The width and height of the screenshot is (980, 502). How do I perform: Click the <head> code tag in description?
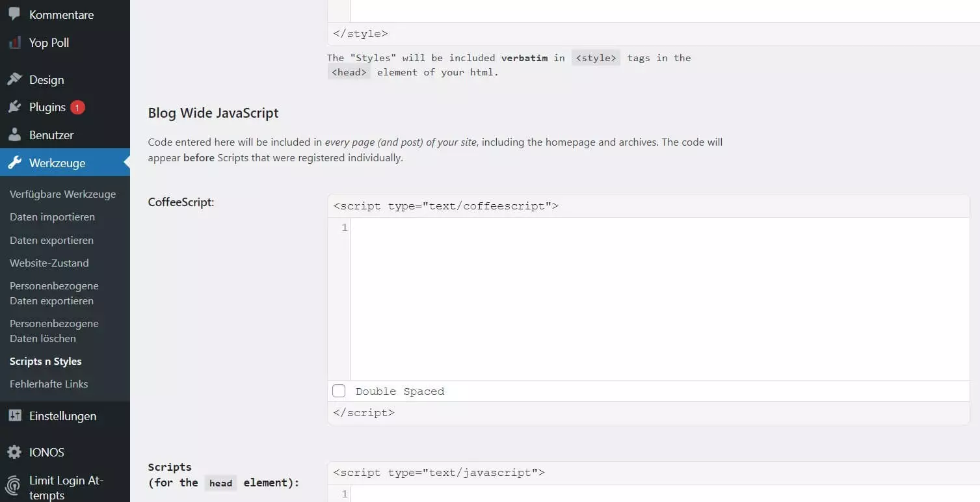coord(349,73)
